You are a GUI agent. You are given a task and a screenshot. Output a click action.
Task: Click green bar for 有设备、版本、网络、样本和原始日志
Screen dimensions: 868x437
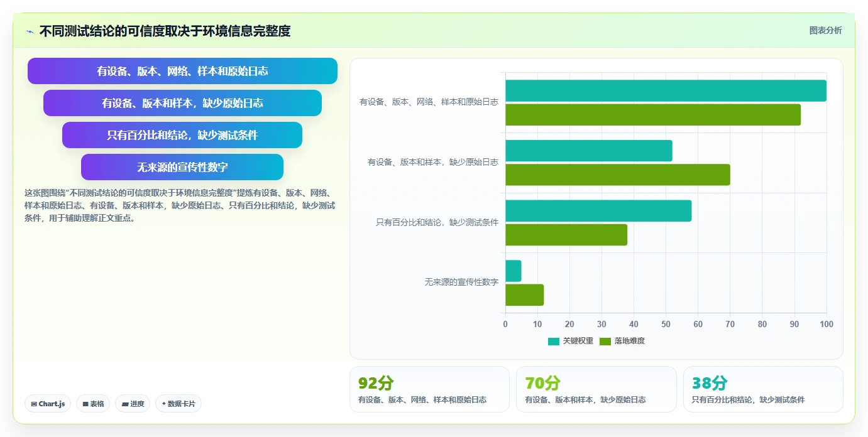pos(653,115)
